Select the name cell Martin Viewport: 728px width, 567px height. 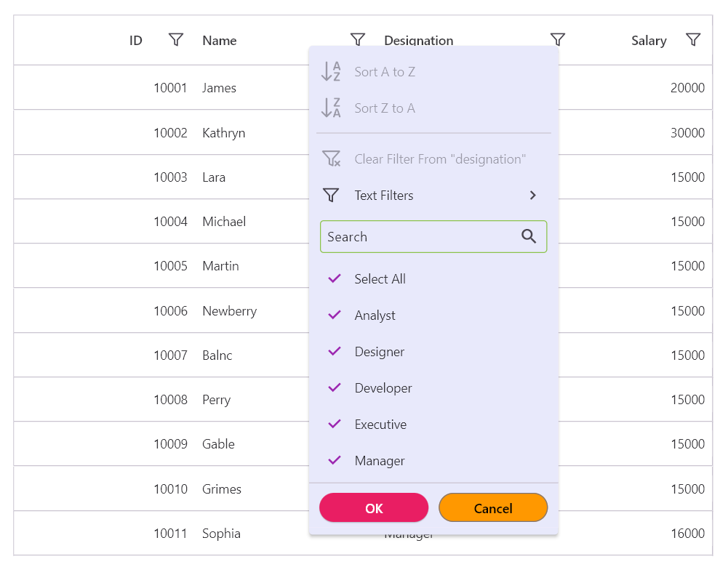(x=221, y=266)
